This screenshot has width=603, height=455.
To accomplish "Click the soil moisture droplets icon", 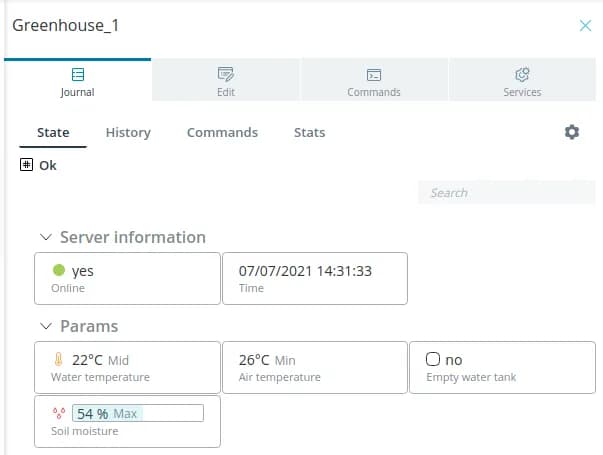I will point(58,413).
